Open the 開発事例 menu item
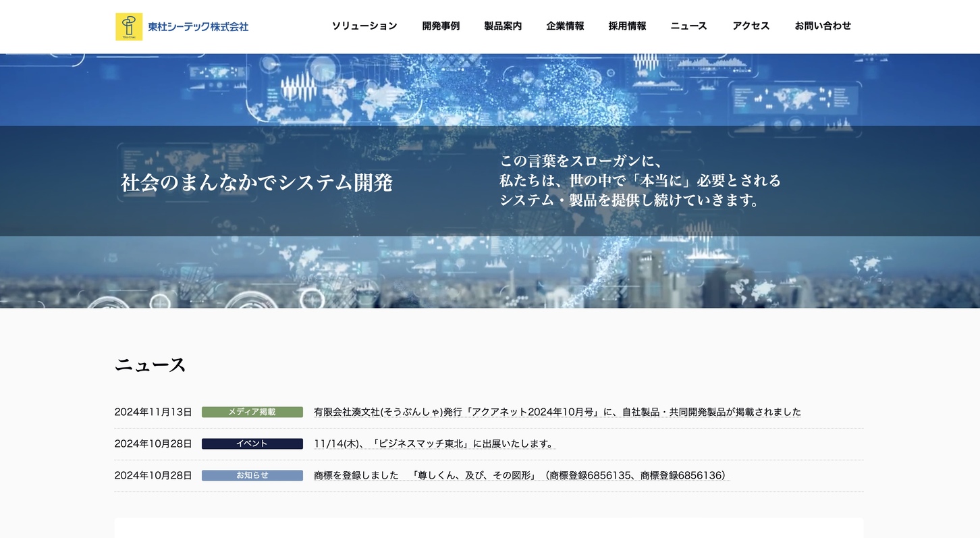The width and height of the screenshot is (980, 538). (441, 26)
